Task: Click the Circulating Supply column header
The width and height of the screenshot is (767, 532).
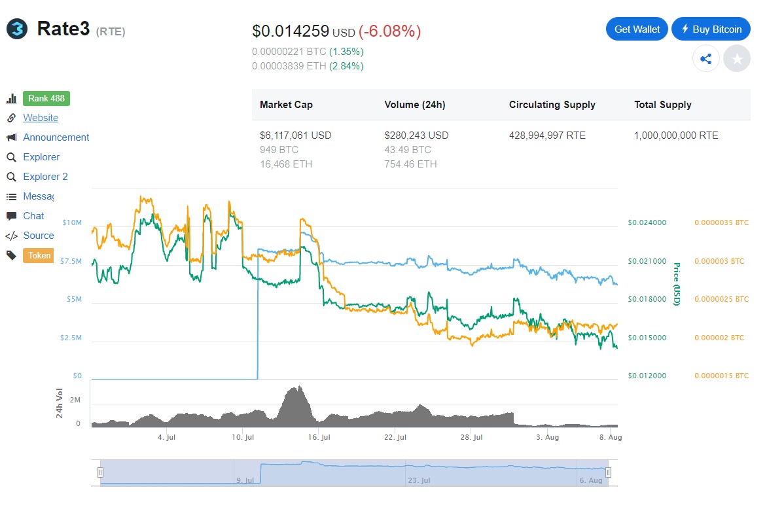Action: [x=552, y=105]
